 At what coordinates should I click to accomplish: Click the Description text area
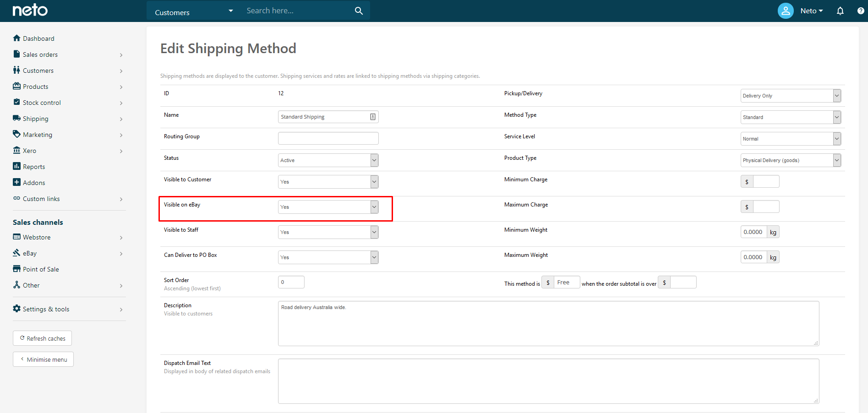548,323
